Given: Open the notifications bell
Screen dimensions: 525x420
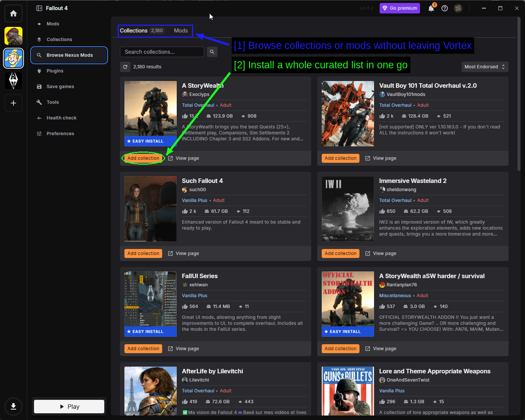Looking at the screenshot, I should click(x=431, y=8).
